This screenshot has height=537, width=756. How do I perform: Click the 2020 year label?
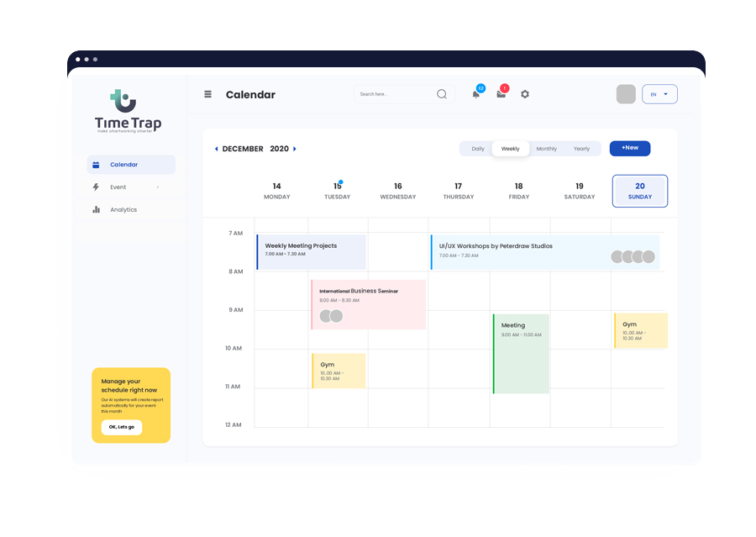pos(279,149)
